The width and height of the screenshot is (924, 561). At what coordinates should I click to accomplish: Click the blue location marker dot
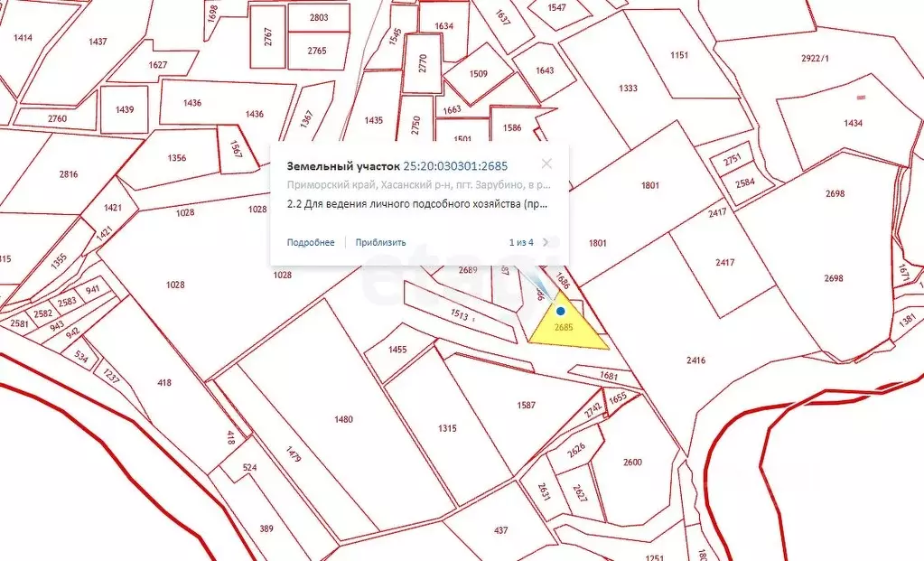[560, 311]
